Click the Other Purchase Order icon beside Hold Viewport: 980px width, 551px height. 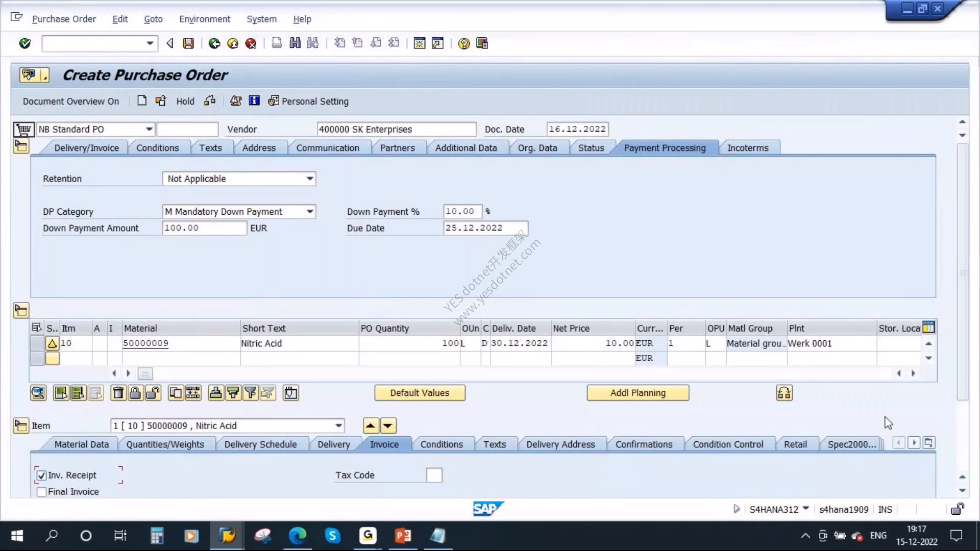point(161,101)
